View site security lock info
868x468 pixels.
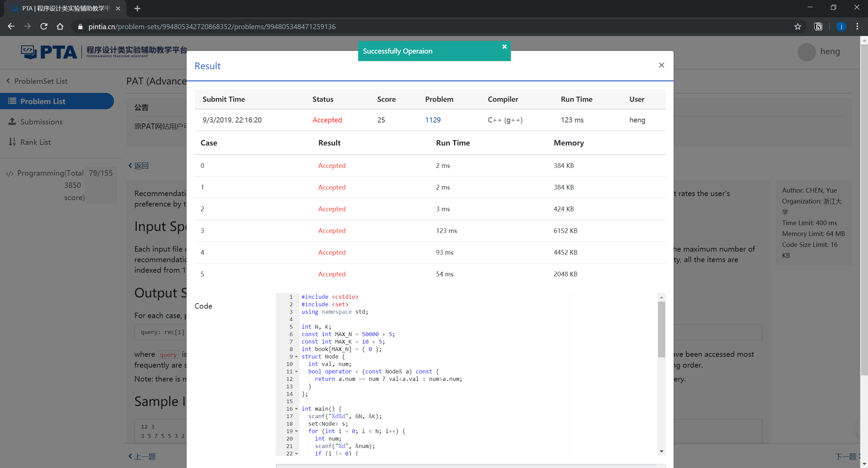[80, 26]
